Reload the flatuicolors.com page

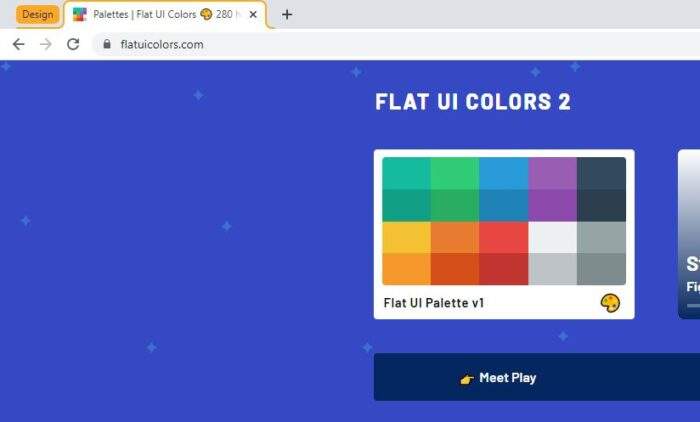[x=73, y=44]
